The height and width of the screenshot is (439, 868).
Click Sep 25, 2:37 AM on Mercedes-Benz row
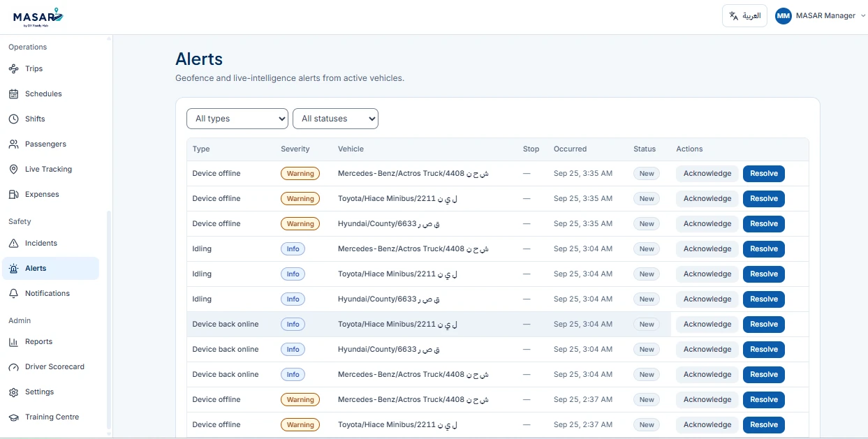[x=583, y=400]
